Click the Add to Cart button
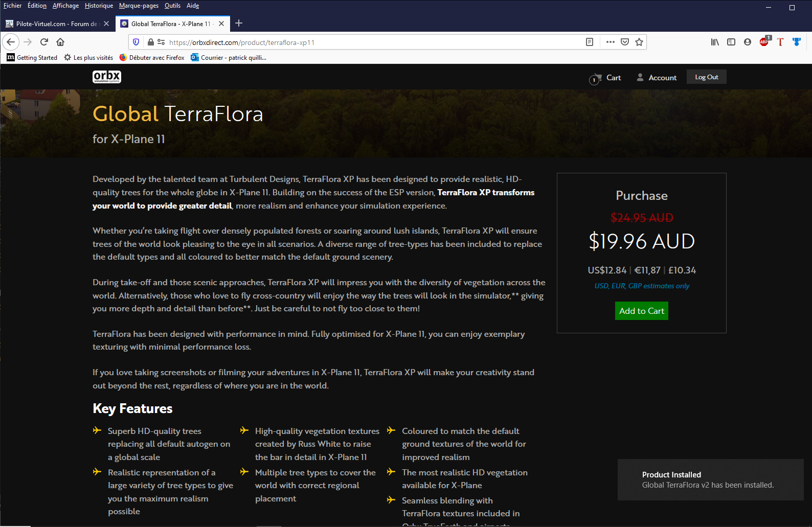The image size is (812, 527). coord(641,311)
